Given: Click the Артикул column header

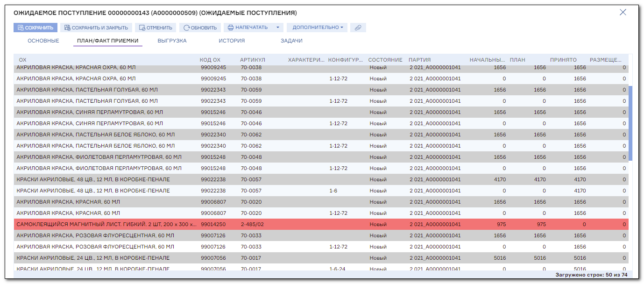Looking at the screenshot, I should tap(253, 60).
